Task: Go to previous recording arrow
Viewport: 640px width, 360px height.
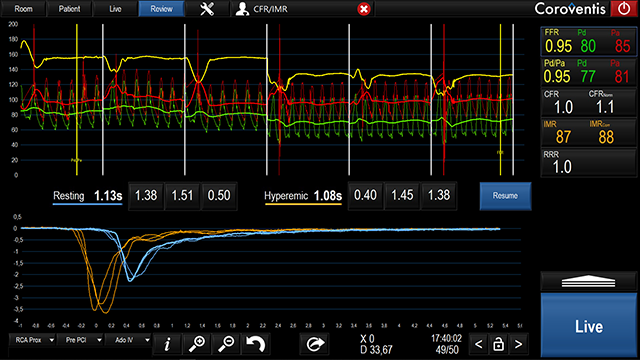Action: point(479,344)
